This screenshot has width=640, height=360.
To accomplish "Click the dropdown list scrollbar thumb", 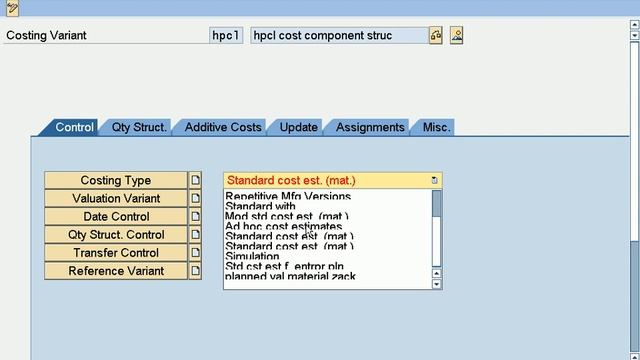I will [436, 204].
